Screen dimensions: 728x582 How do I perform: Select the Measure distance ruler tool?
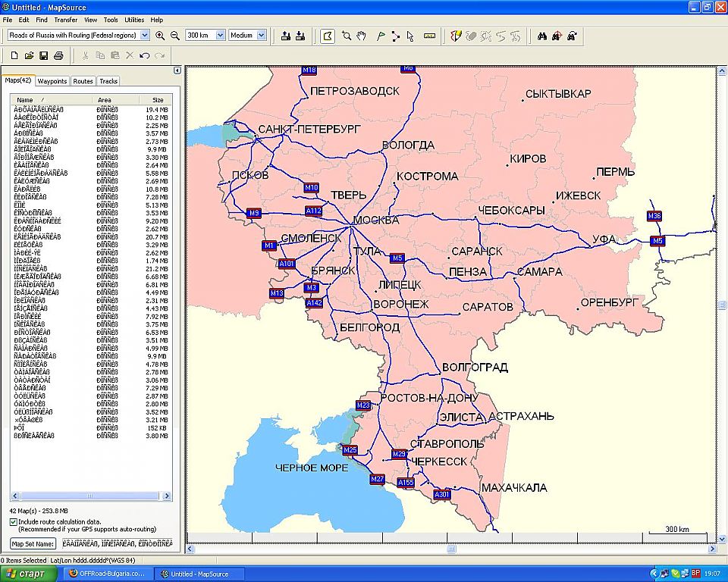point(430,36)
